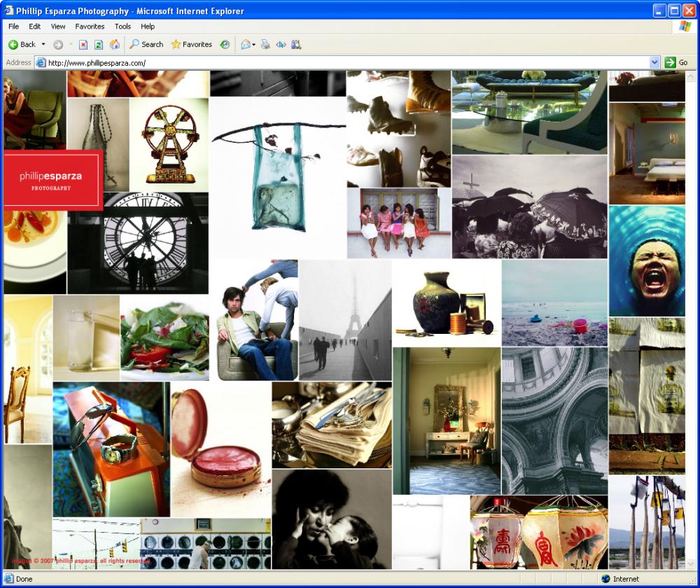Click the Mail toolbar icon

click(x=245, y=44)
